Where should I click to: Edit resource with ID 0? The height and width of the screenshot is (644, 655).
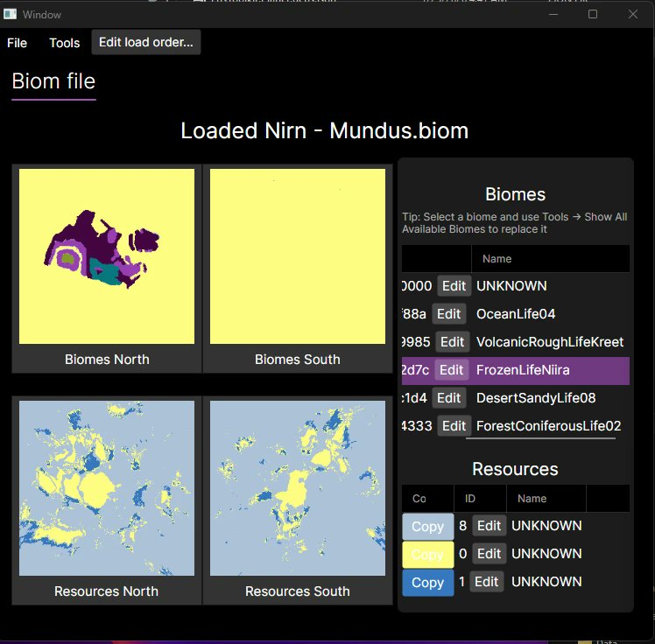tap(489, 553)
